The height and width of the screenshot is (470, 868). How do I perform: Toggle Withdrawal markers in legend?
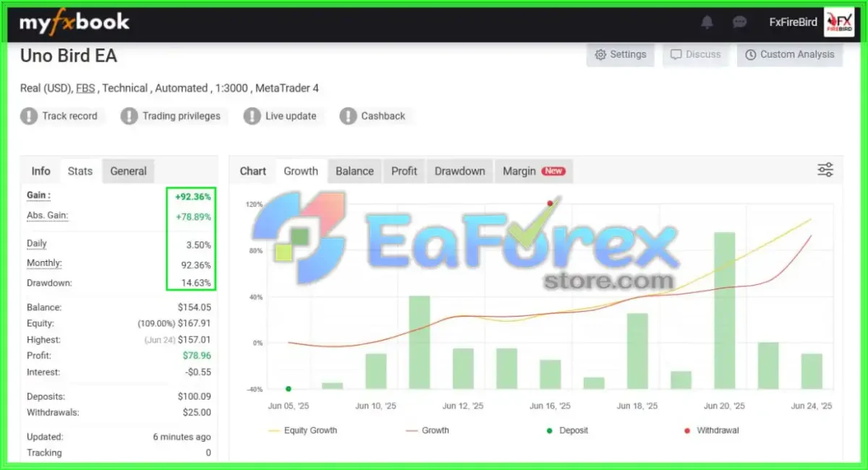[710, 430]
